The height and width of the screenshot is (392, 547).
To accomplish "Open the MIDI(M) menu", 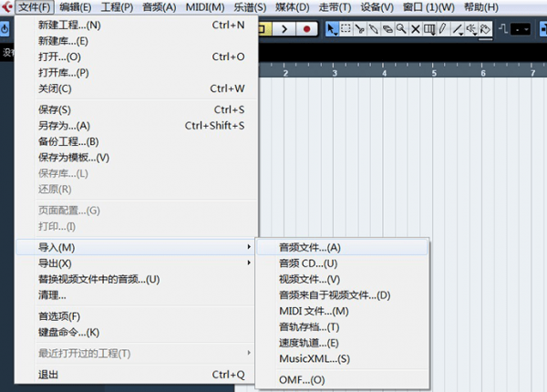I will [x=205, y=7].
